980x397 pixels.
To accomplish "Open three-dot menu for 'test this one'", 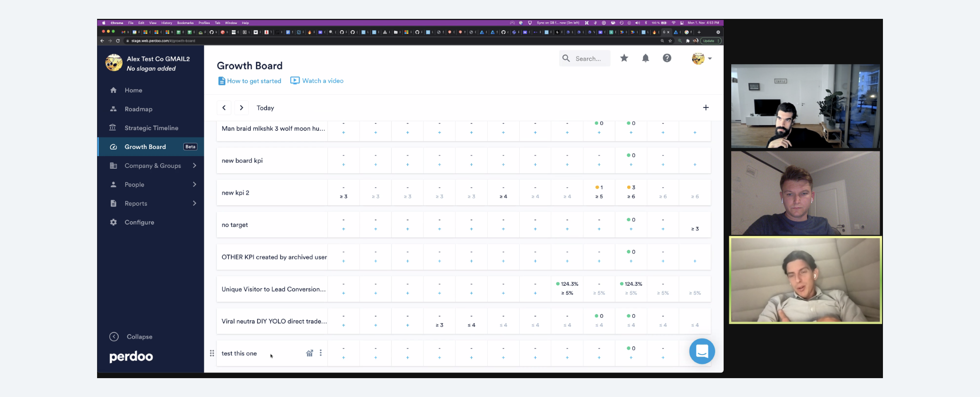I will coord(321,353).
